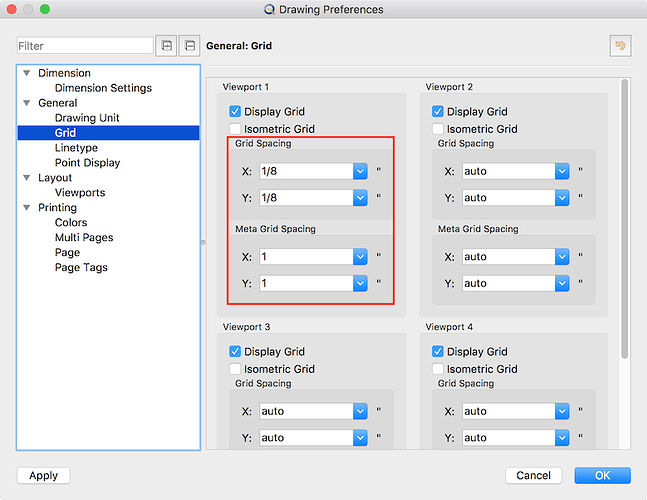Viewport: 647px width, 500px height.
Task: Open Viewport 1 Meta Grid Spacing Y dropdown
Action: 361,284
